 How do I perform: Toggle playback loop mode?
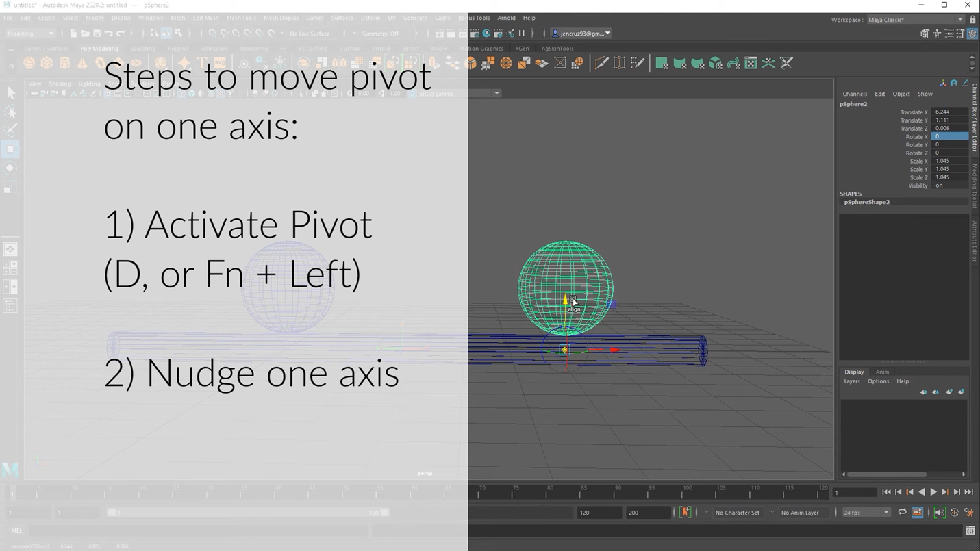click(x=902, y=512)
